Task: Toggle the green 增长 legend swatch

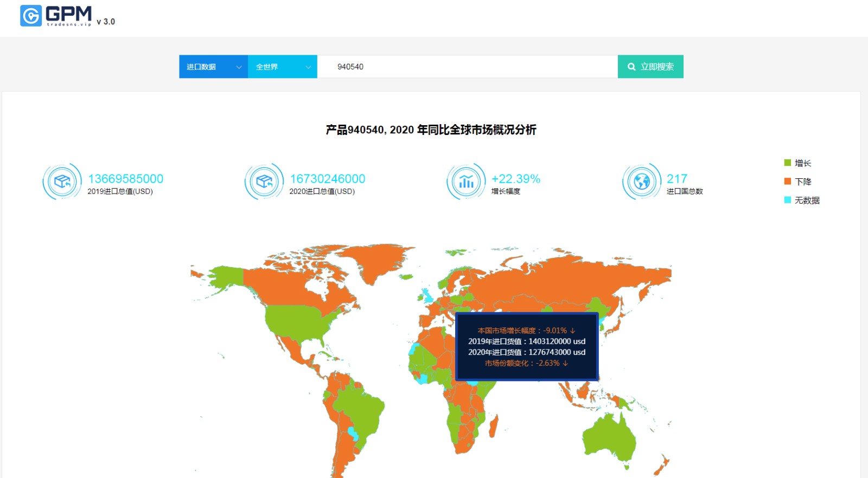Action: tap(788, 163)
